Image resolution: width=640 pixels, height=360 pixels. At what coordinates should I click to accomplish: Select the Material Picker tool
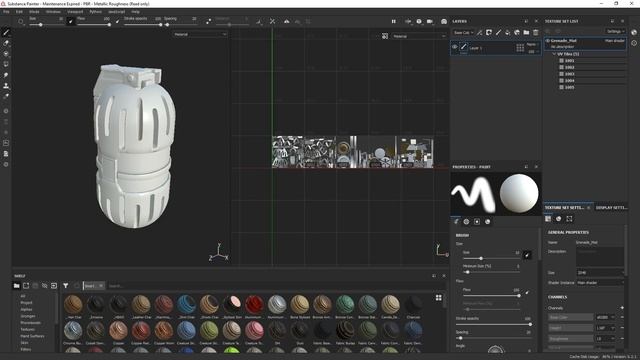click(x=6, y=96)
